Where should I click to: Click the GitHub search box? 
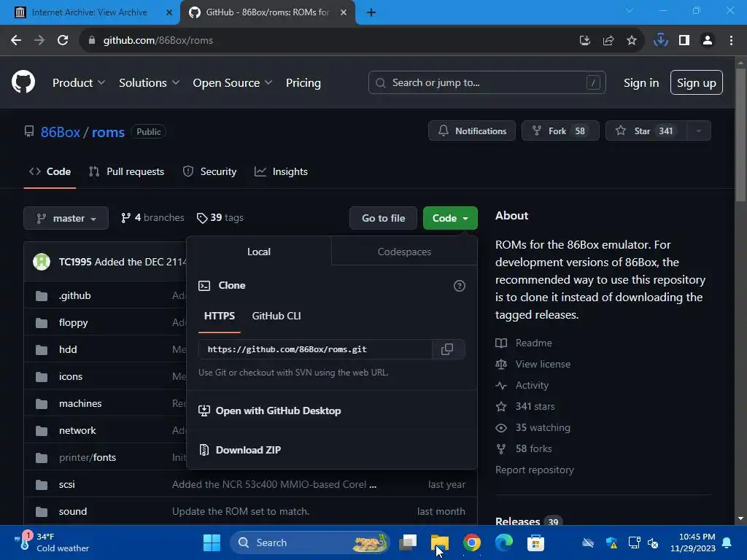pyautogui.click(x=487, y=82)
